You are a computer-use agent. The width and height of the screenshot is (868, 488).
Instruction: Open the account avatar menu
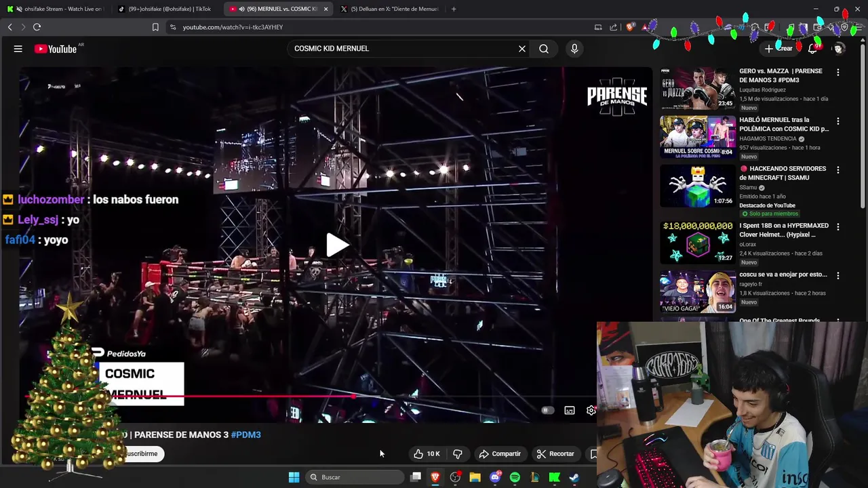click(839, 49)
